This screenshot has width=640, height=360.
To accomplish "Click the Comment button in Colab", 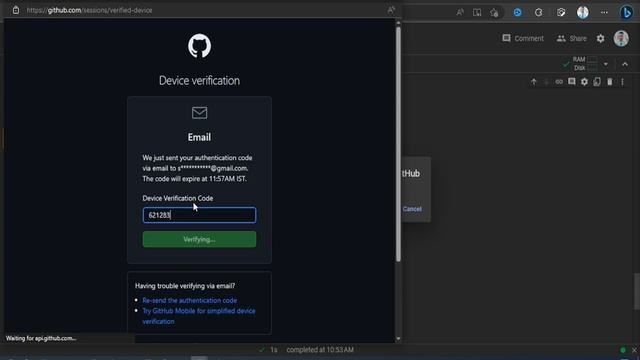I will point(523,38).
